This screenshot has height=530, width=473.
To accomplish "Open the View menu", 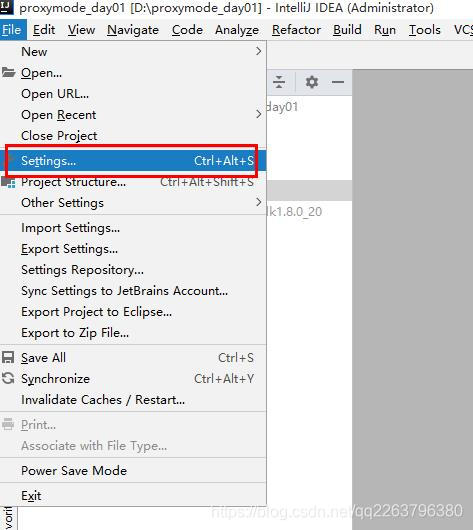I will (x=81, y=30).
